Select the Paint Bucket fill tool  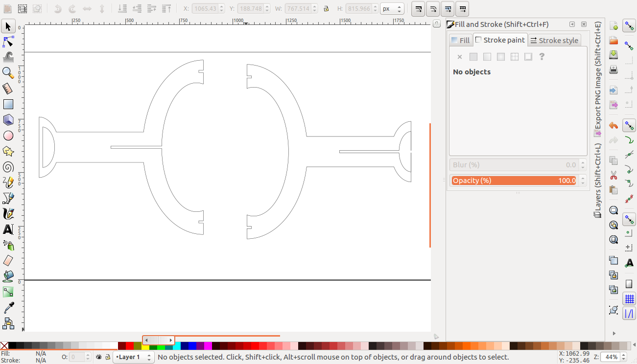8,276
